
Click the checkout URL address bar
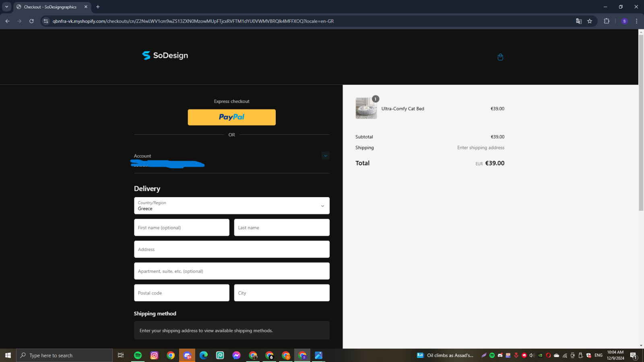pyautogui.click(x=193, y=21)
